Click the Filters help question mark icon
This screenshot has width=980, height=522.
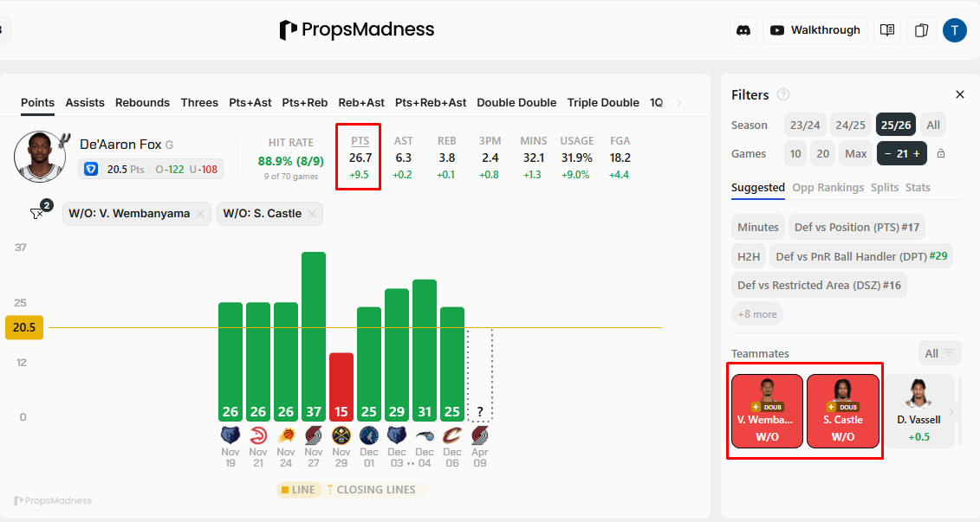point(783,94)
